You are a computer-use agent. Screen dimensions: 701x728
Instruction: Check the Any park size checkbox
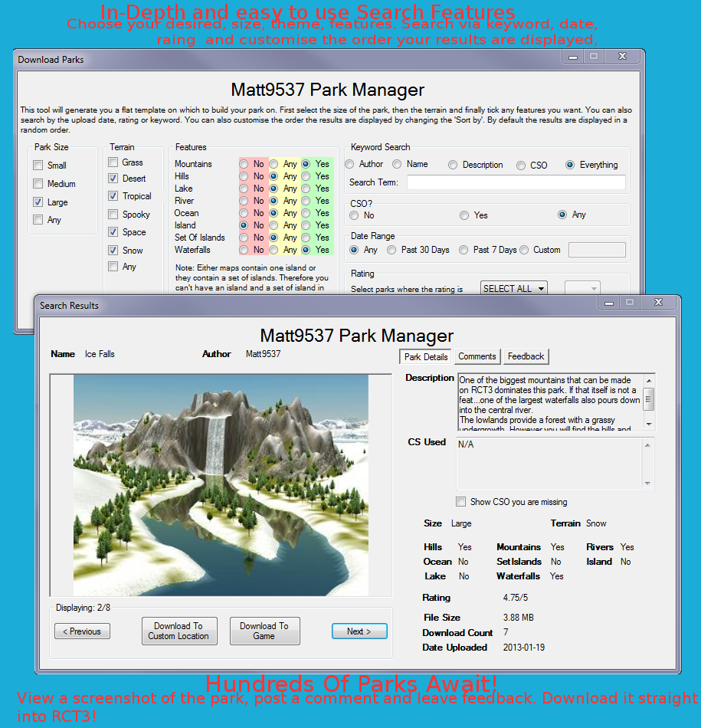pos(38,220)
